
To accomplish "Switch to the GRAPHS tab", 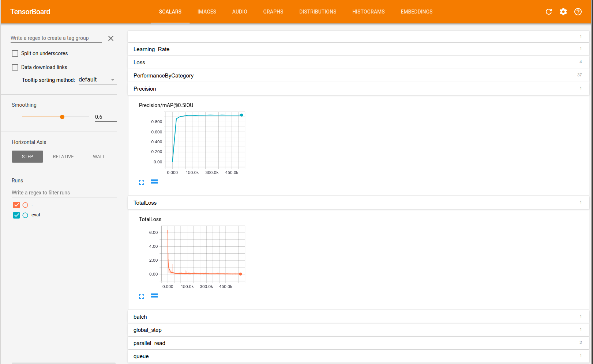I will [273, 12].
